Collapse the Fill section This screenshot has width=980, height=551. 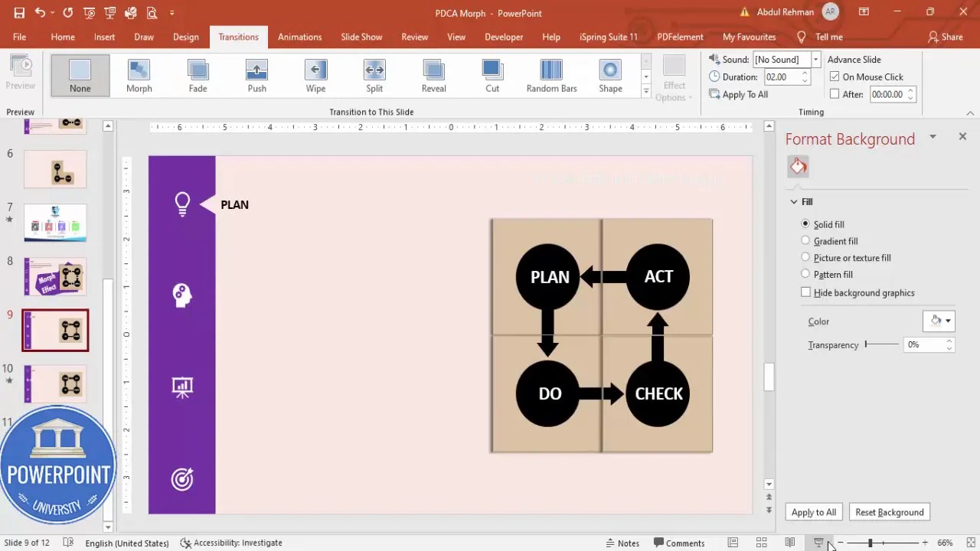point(794,202)
